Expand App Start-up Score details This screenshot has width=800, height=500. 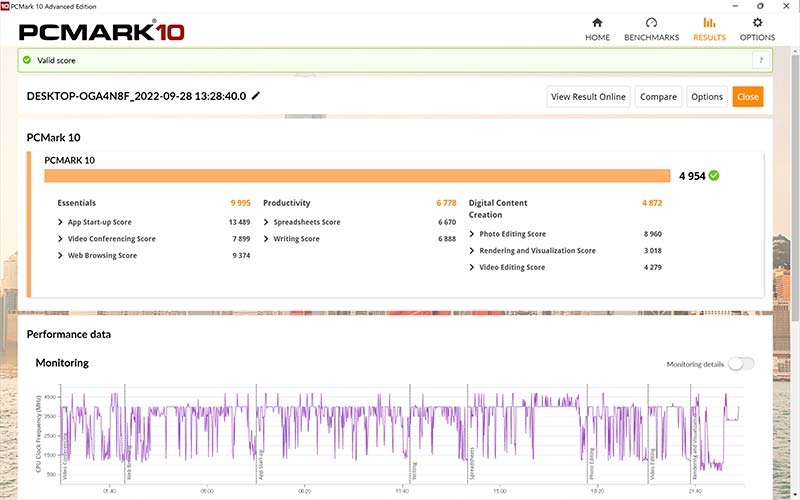(x=61, y=222)
